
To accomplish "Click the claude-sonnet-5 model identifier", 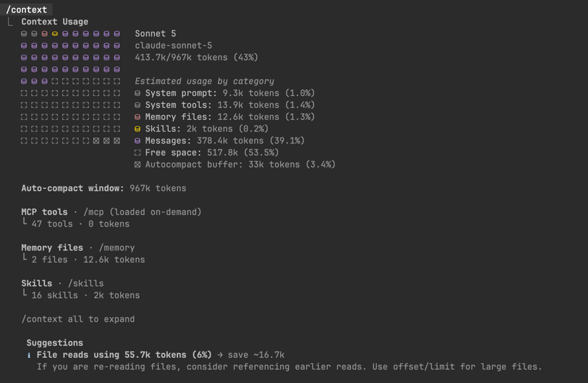I will (x=173, y=46).
